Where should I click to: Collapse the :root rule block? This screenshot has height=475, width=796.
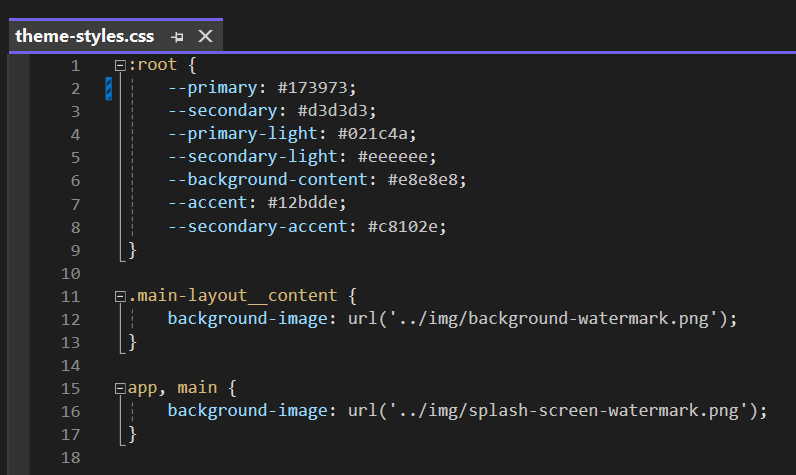click(121, 66)
